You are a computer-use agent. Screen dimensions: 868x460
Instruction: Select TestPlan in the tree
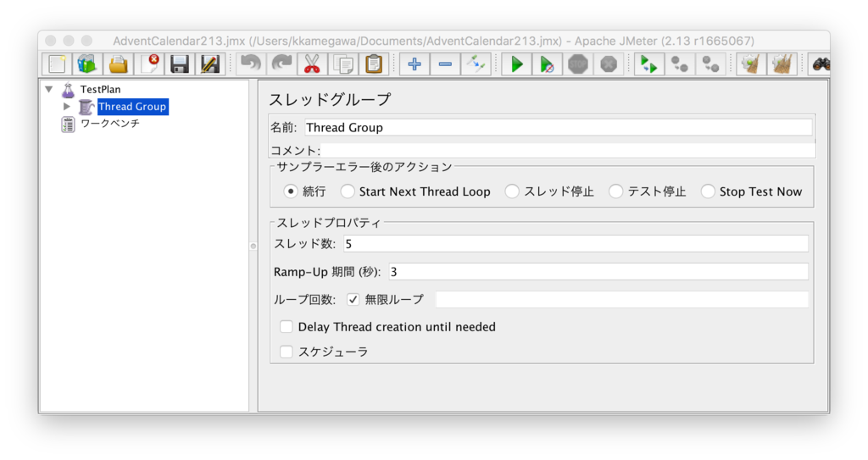[100, 89]
